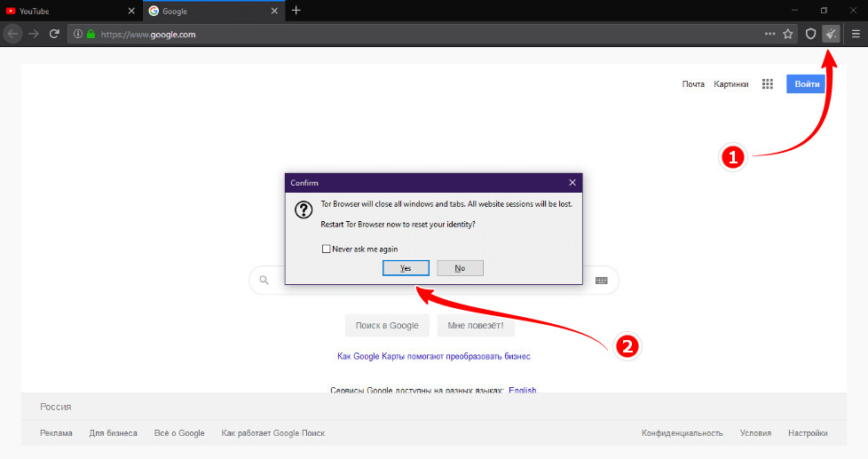868x459 pixels.
Task: Open the Картинки link
Action: tap(730, 84)
